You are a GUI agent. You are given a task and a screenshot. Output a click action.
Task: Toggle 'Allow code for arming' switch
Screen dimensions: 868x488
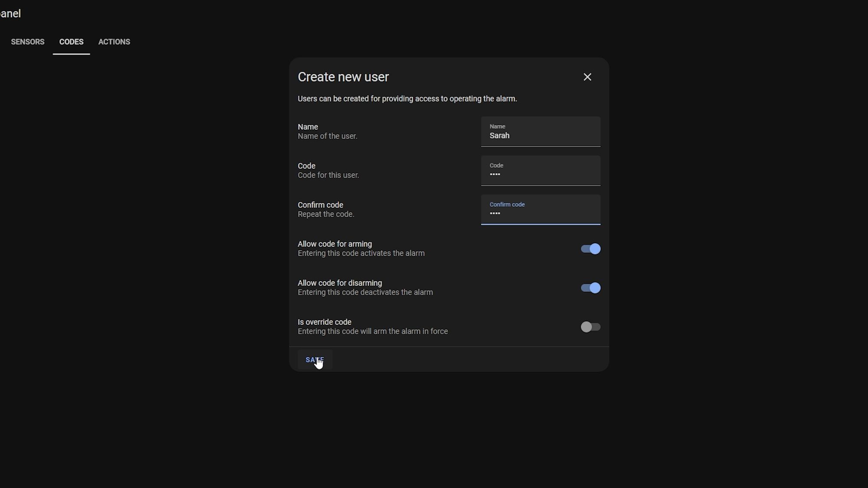591,249
